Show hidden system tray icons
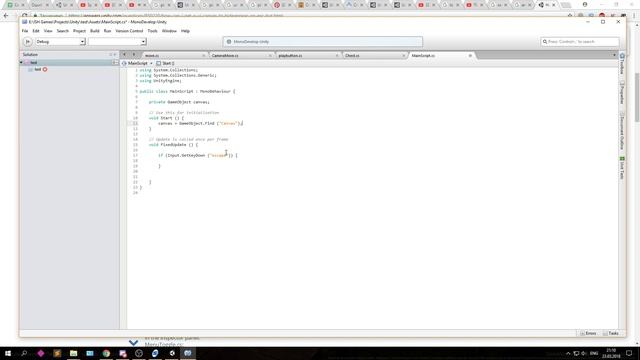 coord(568,353)
